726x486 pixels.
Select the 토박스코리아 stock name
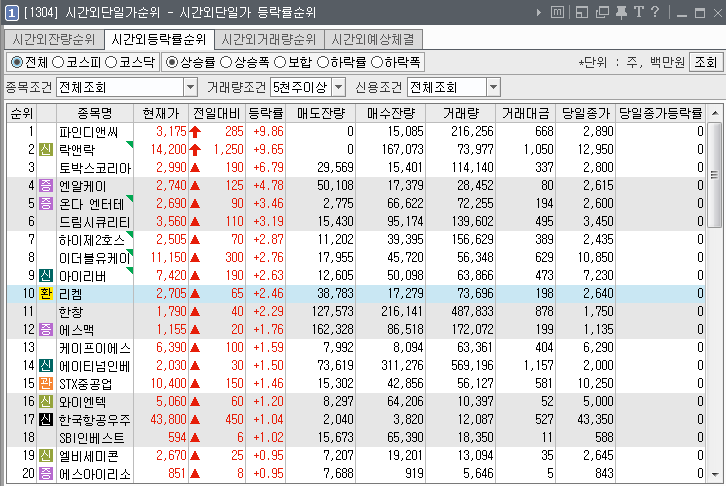point(95,168)
